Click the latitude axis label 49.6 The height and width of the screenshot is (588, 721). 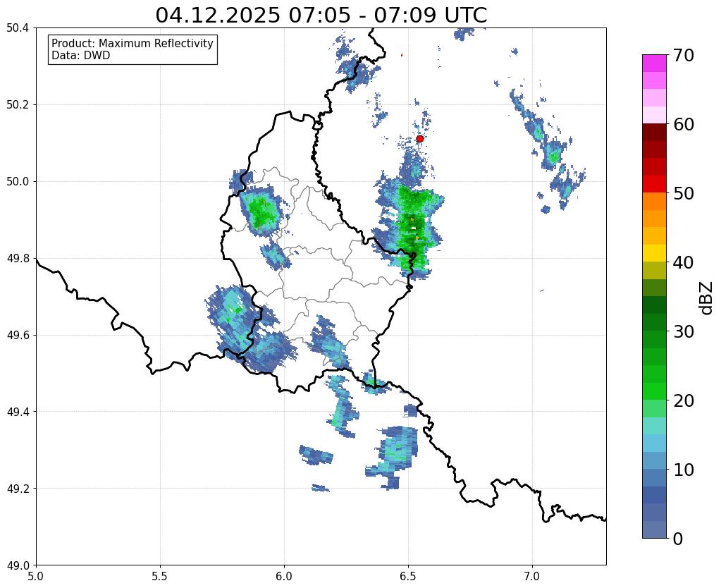(x=18, y=335)
